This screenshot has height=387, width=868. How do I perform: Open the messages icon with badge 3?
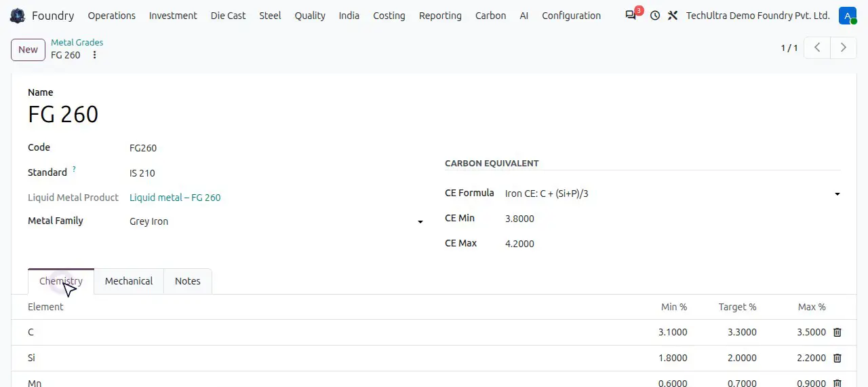click(631, 15)
